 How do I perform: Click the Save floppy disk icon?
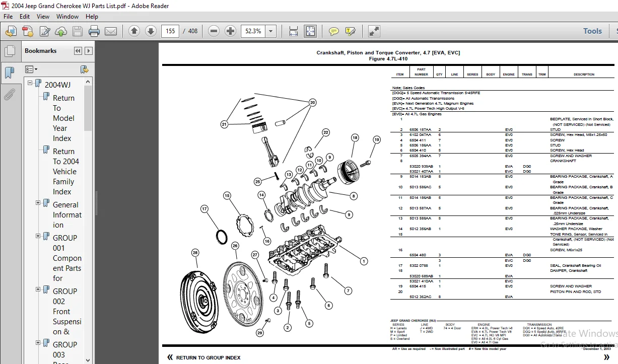(77, 31)
